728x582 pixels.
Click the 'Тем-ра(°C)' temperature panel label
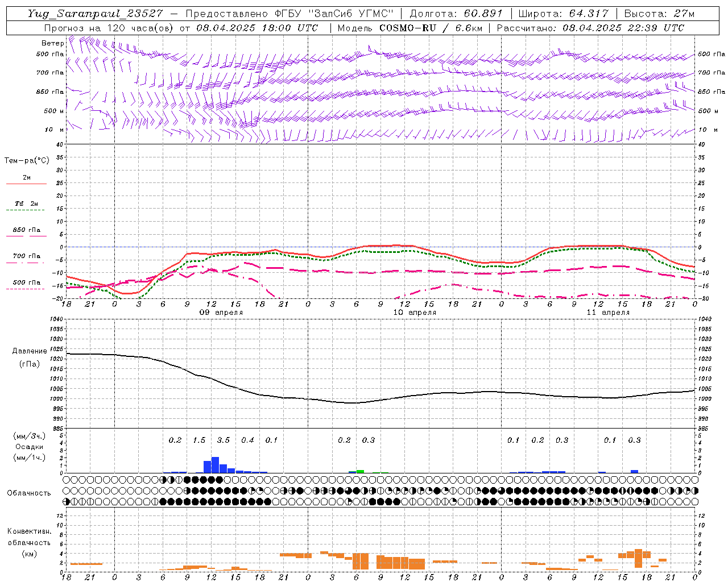click(x=27, y=161)
